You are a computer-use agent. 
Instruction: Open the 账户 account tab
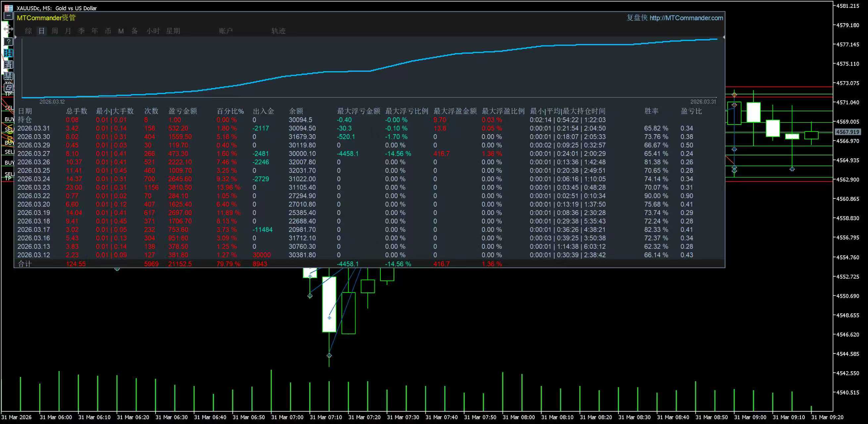tap(225, 31)
